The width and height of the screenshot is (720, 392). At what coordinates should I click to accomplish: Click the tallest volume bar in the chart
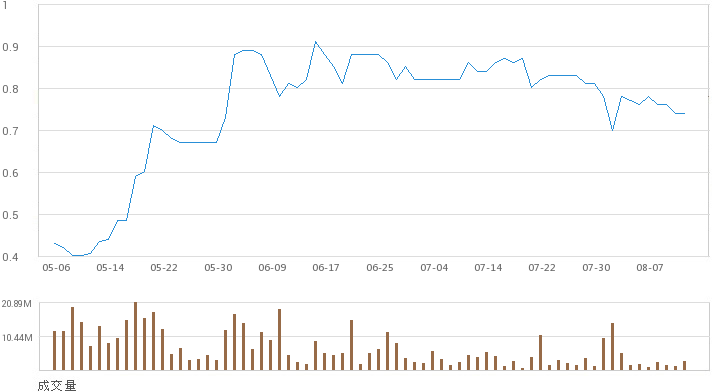click(x=135, y=336)
